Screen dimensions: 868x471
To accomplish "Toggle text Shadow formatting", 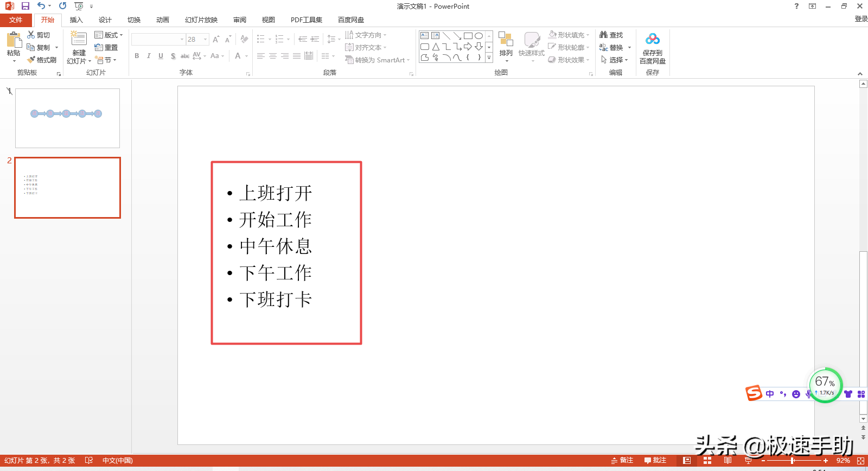I will point(173,56).
